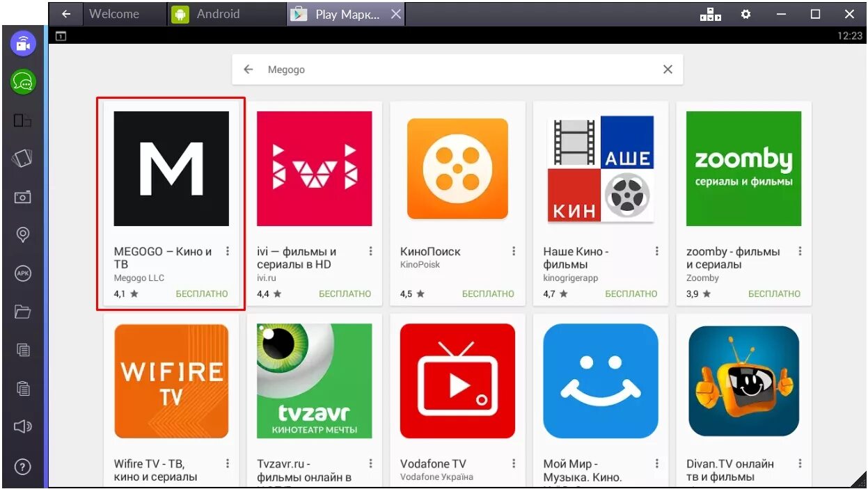Open the overflow menu for Наше Кино
The image size is (868, 489).
coord(656,251)
